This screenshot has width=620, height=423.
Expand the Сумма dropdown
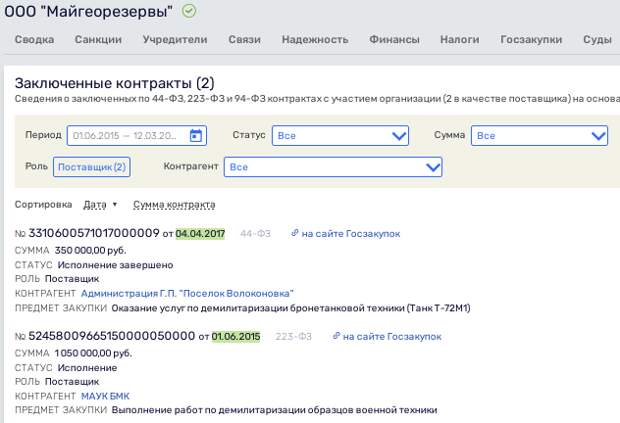(x=539, y=136)
